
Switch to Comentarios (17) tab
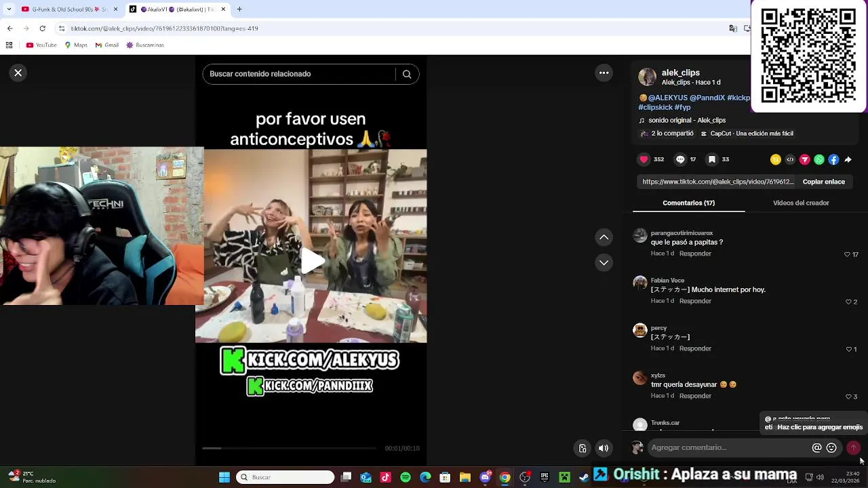688,203
